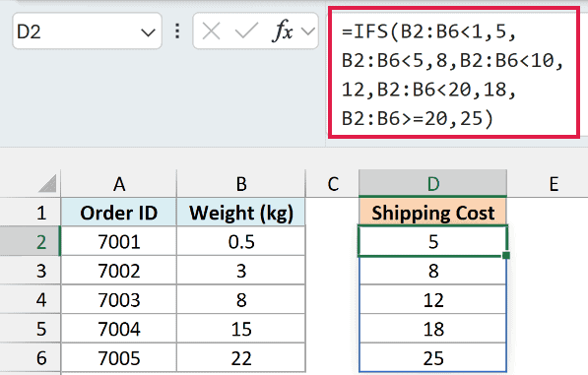Select cell containing 7005
Viewport: 588px width, 375px height.
(x=118, y=357)
